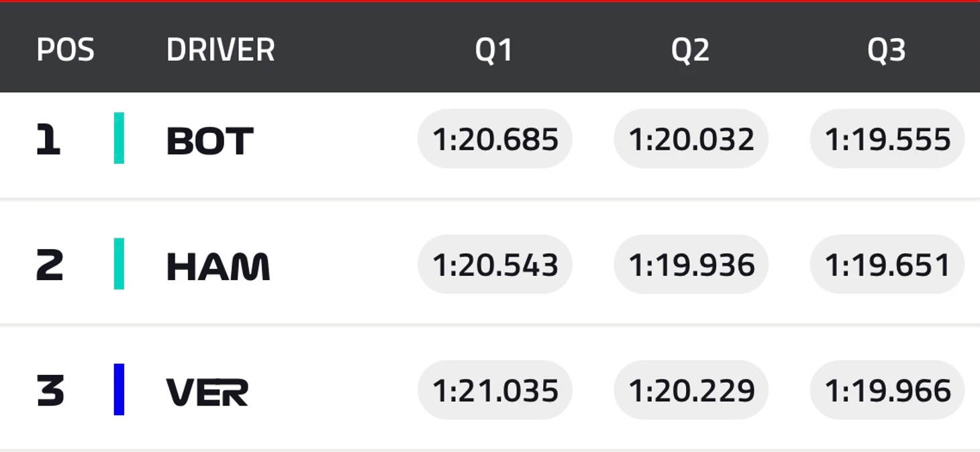Click blue team color bar beside VER

click(x=119, y=390)
